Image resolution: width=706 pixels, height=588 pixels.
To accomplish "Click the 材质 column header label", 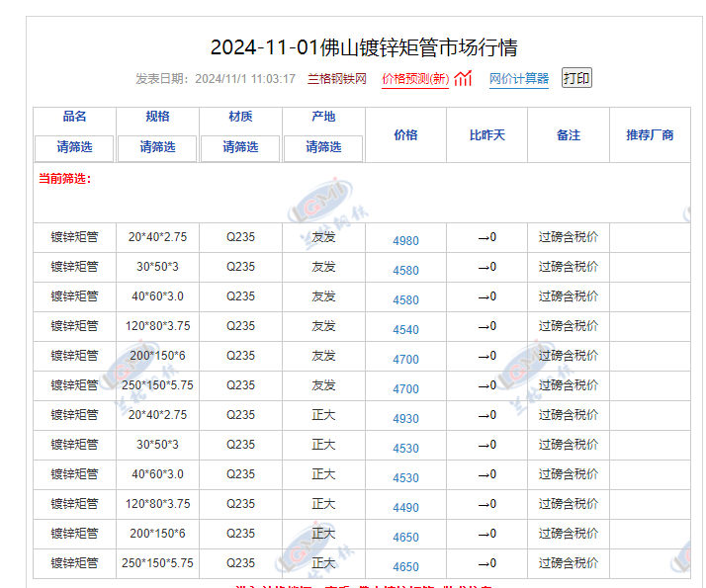I will (x=240, y=117).
